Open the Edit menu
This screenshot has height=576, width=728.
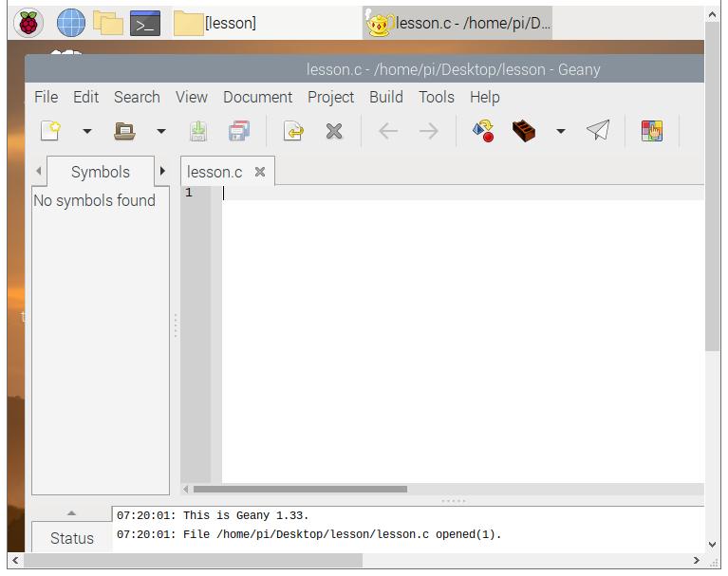pyautogui.click(x=85, y=97)
